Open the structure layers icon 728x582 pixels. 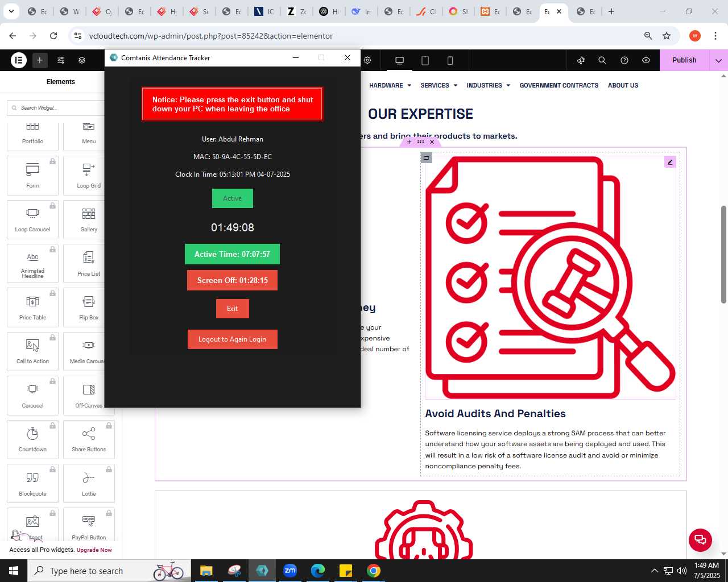(x=82, y=60)
